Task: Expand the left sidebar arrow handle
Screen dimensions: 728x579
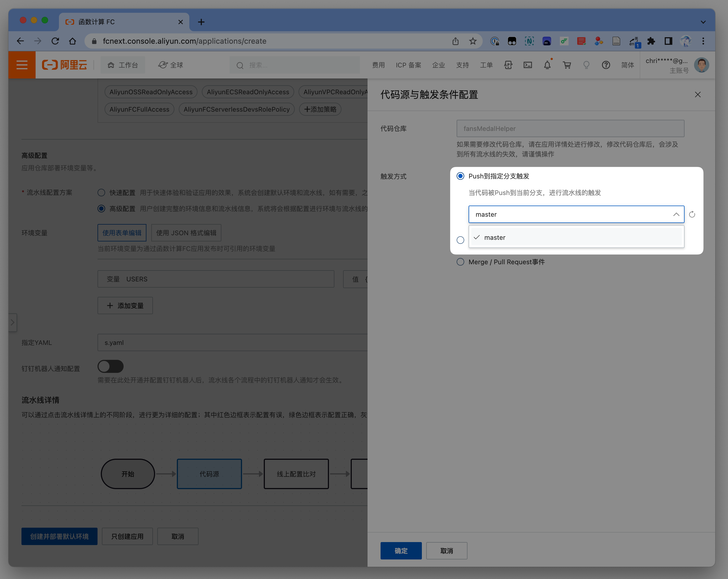Action: pyautogui.click(x=12, y=322)
